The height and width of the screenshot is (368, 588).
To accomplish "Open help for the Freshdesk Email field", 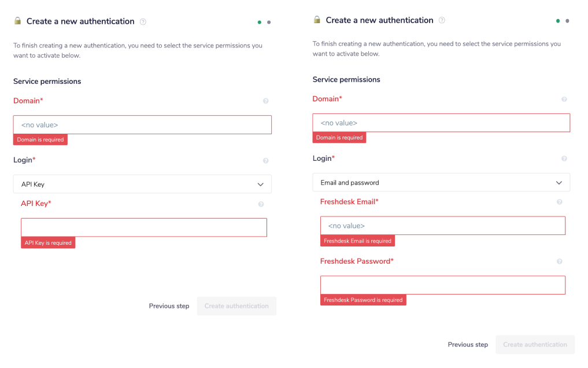I will [x=559, y=201].
